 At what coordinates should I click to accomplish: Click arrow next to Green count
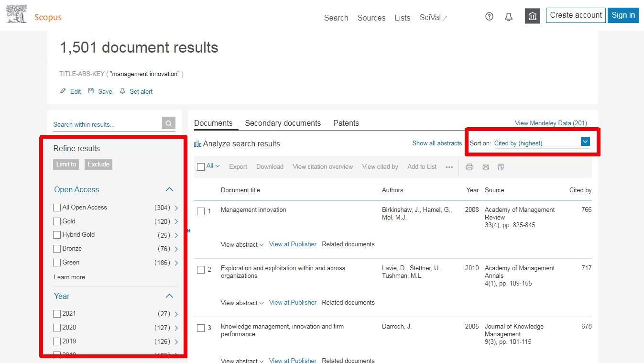pos(176,263)
